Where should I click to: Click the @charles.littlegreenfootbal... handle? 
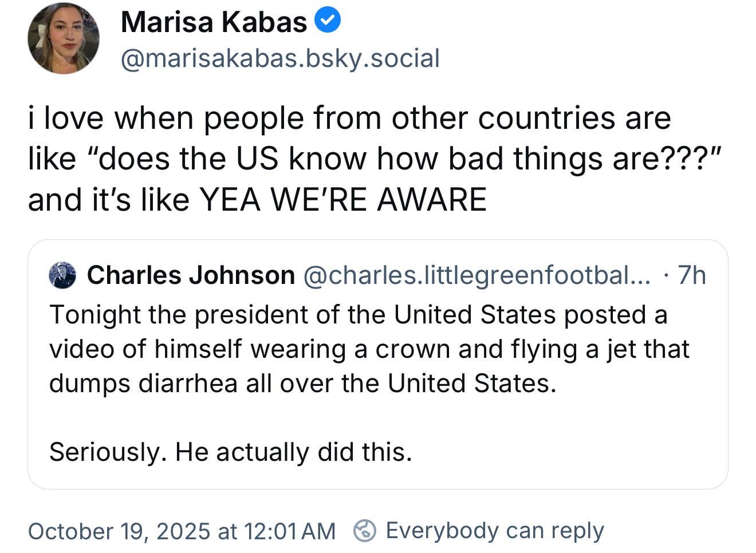(x=476, y=275)
